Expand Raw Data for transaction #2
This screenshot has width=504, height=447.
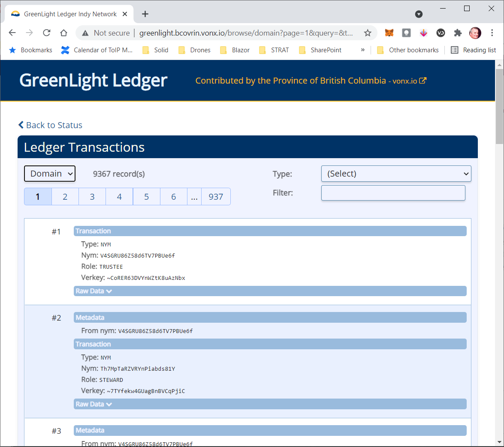(x=94, y=404)
